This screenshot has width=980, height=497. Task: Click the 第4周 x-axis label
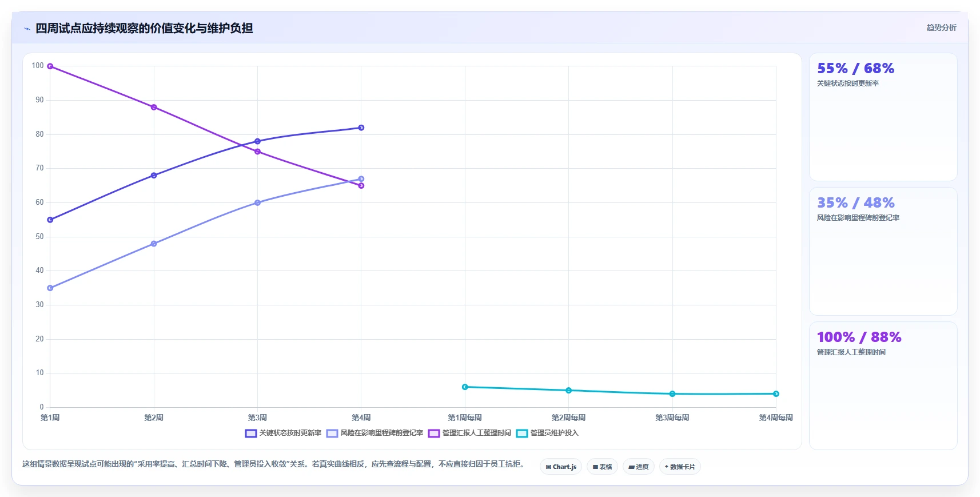coord(361,418)
